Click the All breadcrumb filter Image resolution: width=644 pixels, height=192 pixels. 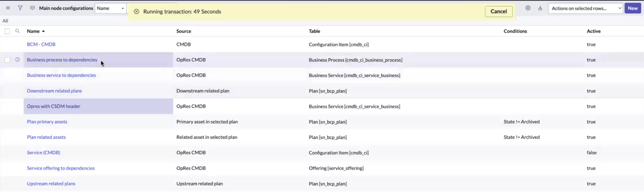5,21
